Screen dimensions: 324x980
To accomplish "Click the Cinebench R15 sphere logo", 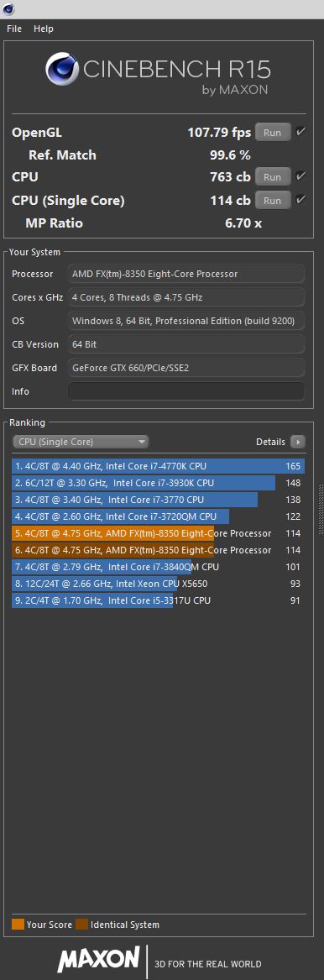I will [x=60, y=69].
